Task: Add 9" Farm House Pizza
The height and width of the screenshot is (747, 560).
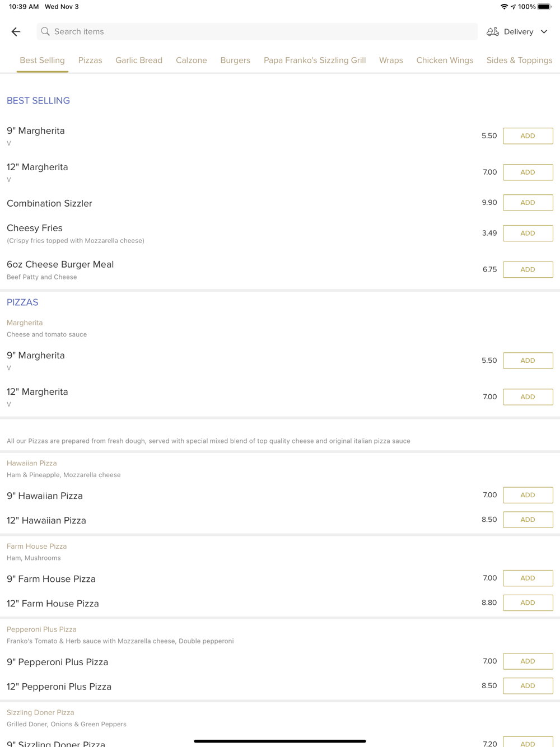Action: (x=528, y=578)
